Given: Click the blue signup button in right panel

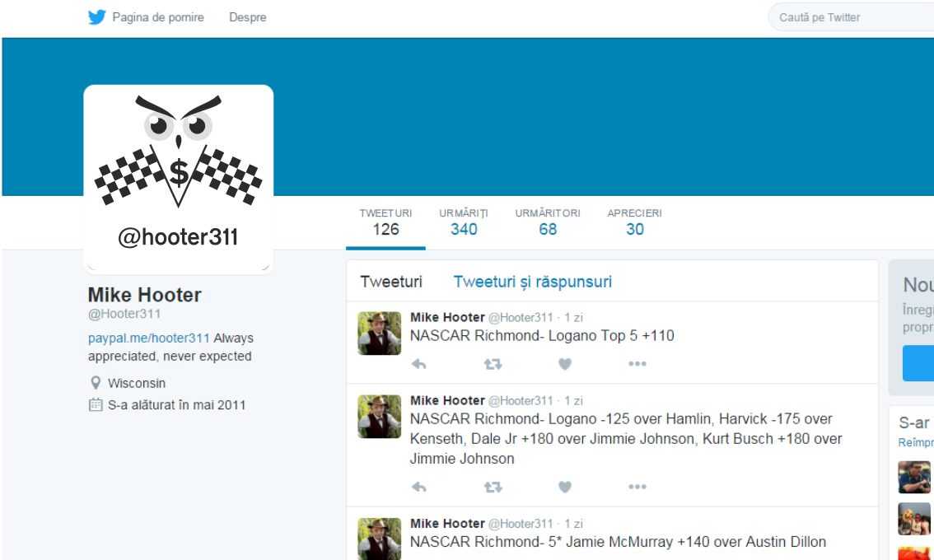Looking at the screenshot, I should 918,363.
